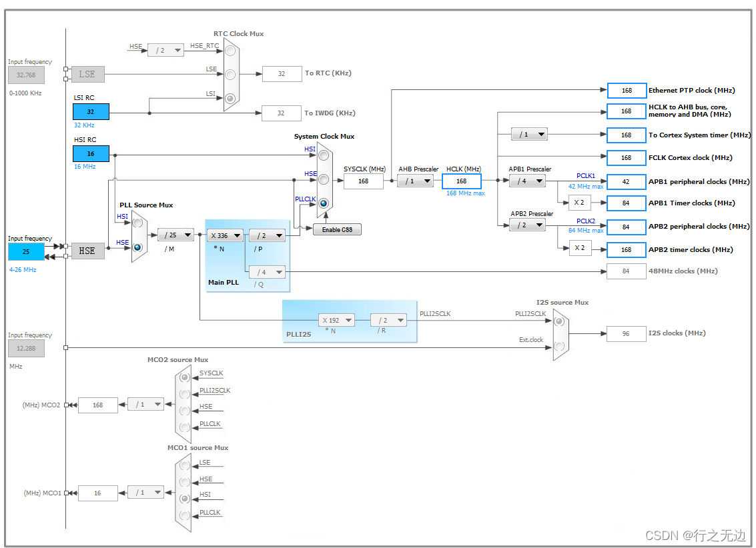Click Cortex System timer value box
The image size is (756, 548).
(627, 135)
